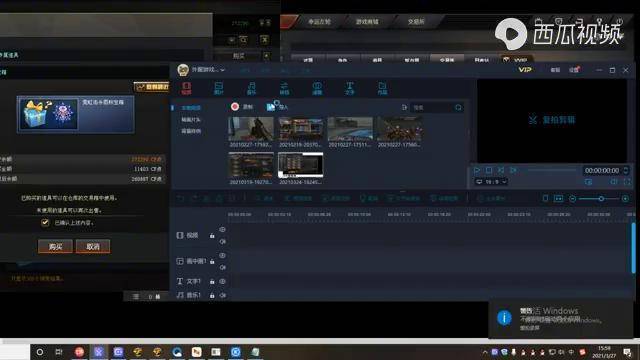This screenshot has width=640, height=360.
Task: Open the Text (文字) media tab icon
Action: [350, 88]
